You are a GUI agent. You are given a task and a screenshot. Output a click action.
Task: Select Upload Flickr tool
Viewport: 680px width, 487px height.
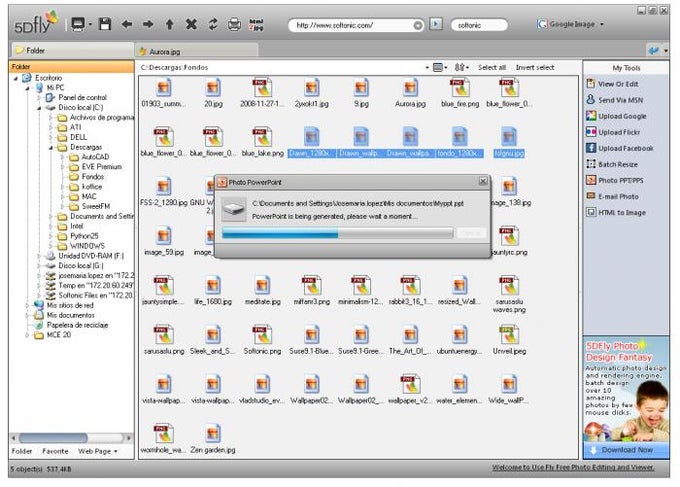pos(613,132)
